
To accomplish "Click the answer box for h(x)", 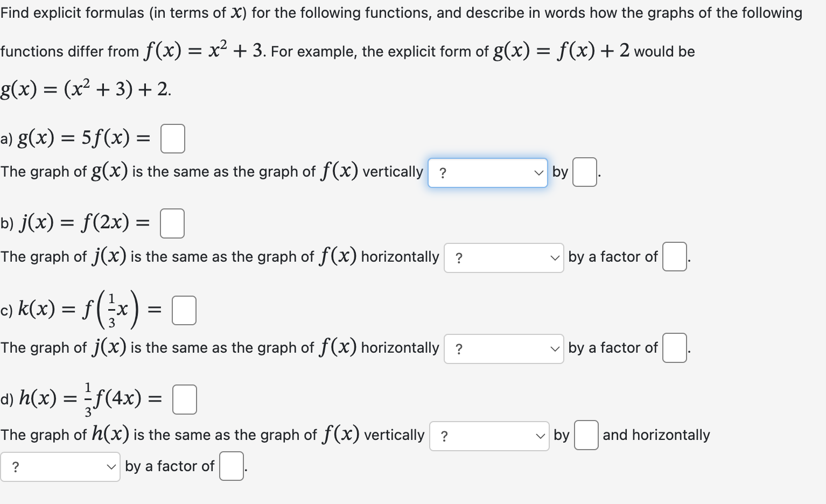I will pos(184,399).
